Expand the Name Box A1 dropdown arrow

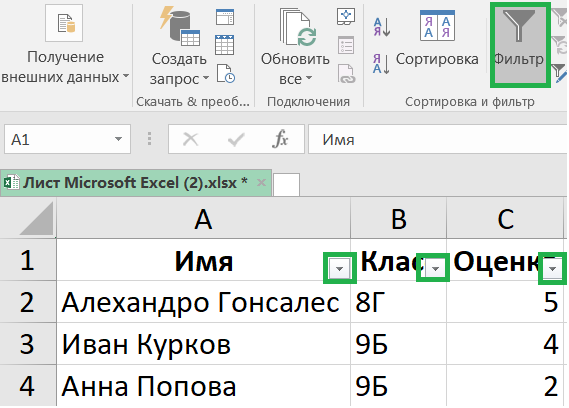coord(118,139)
